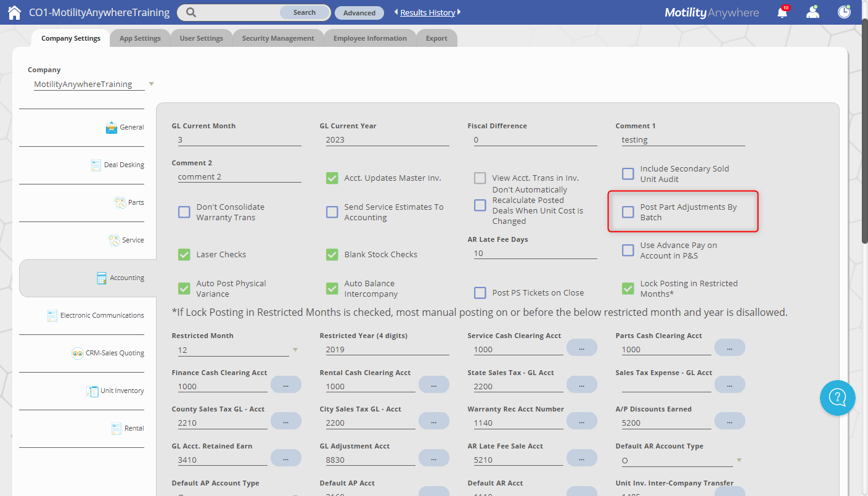The height and width of the screenshot is (496, 868).
Task: Open the Company dropdown
Action: tap(94, 84)
